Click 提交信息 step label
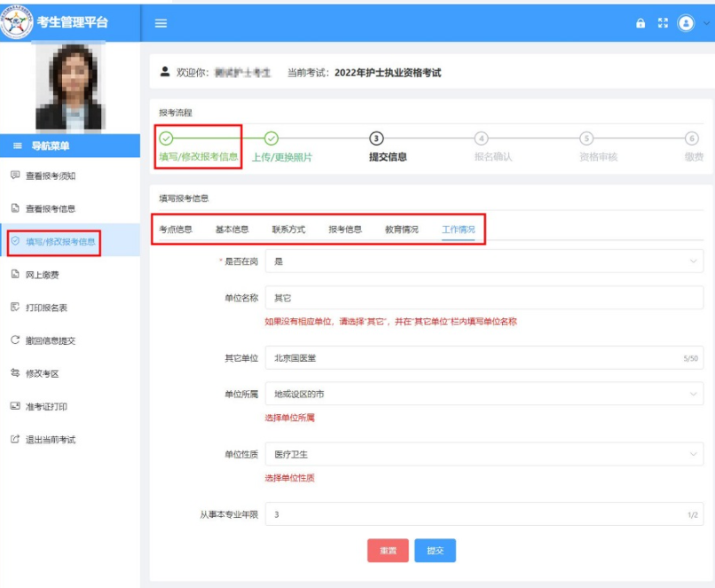 pos(388,157)
